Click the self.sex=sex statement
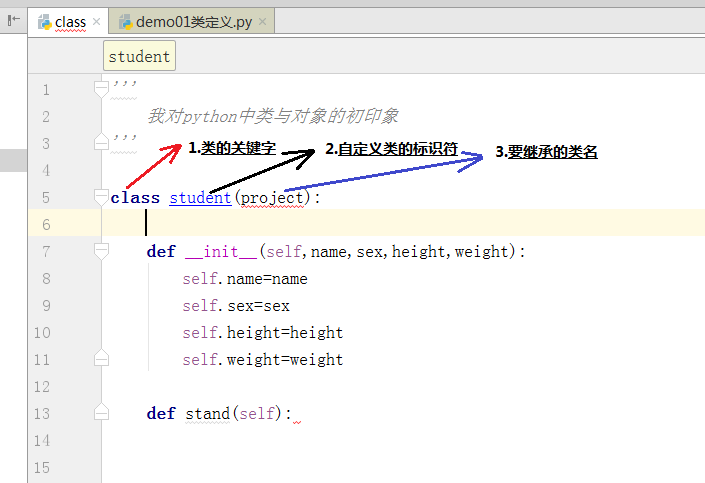 pos(236,306)
